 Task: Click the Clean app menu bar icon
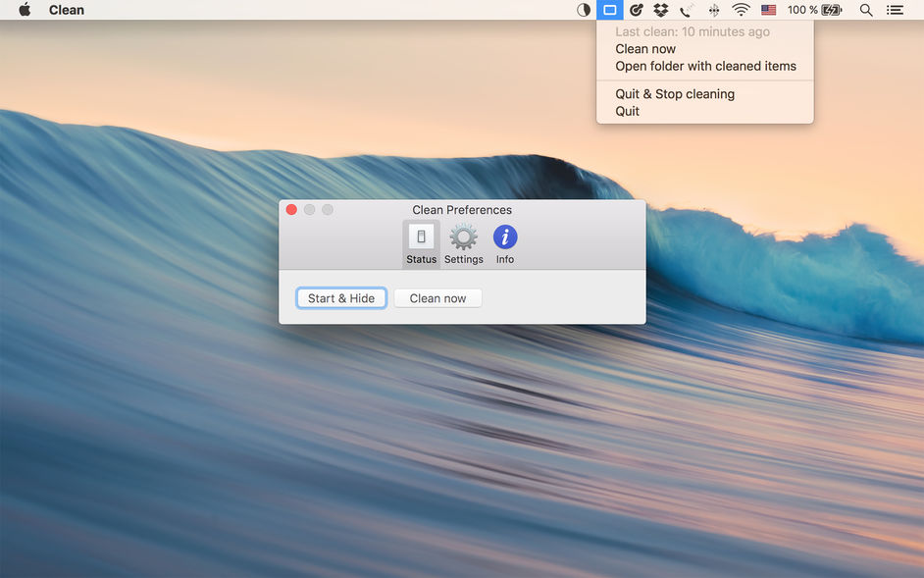click(x=609, y=10)
